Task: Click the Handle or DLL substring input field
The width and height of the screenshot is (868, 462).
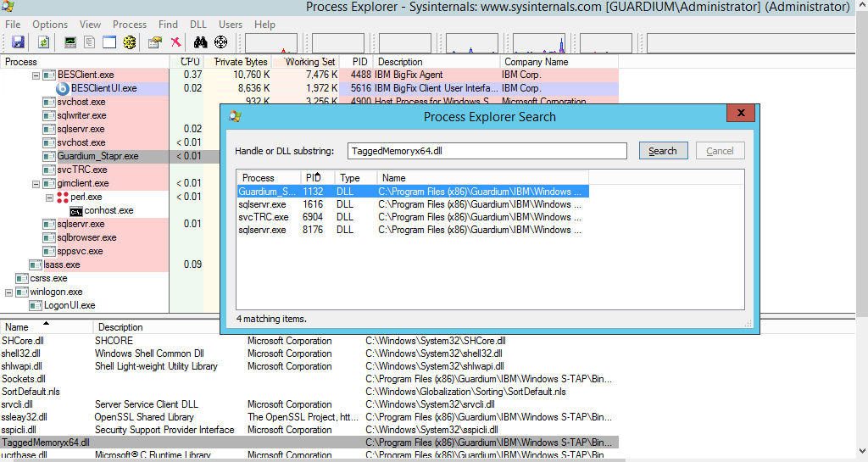Action: (487, 151)
